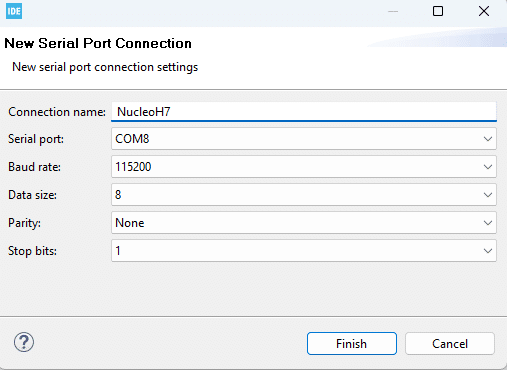Click the "Parity:" label text
The height and width of the screenshot is (370, 507).
24,223
